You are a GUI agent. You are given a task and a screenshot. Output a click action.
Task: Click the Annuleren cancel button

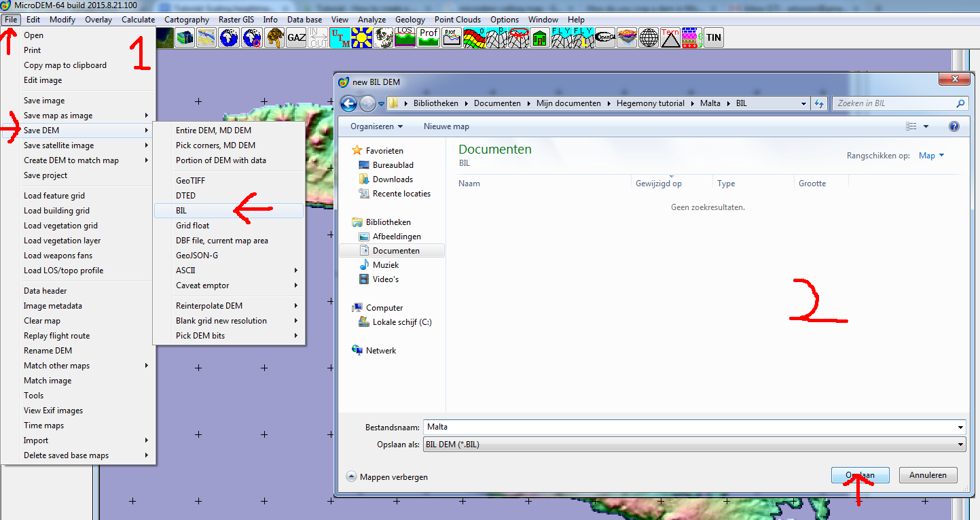[x=928, y=475]
